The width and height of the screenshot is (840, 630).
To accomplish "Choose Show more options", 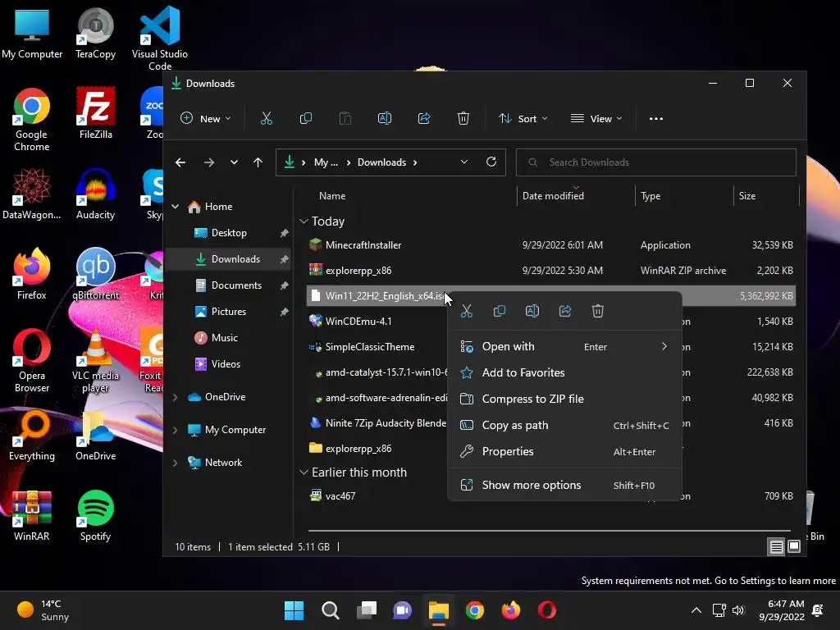I will tap(564, 486).
